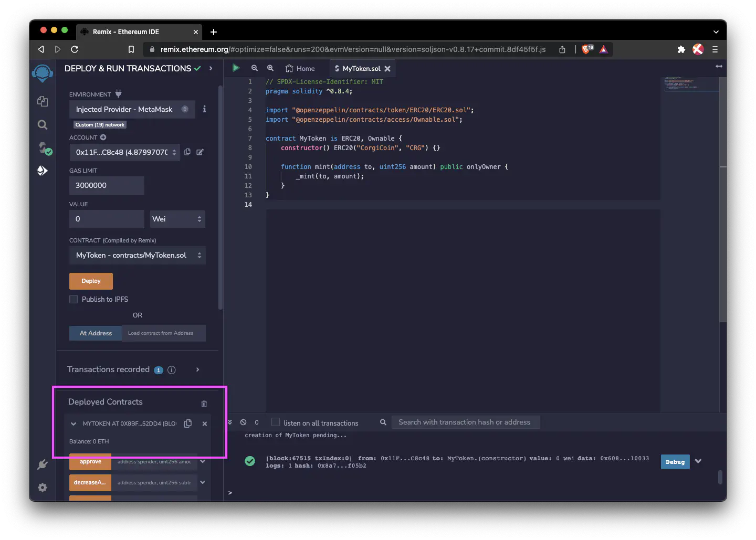Open the Settings gear in sidebar

[43, 488]
